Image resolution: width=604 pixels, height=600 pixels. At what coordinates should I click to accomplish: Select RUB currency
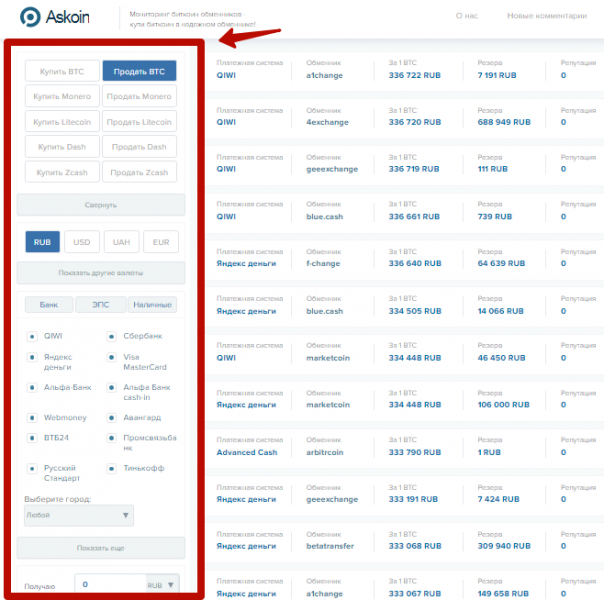(x=42, y=242)
